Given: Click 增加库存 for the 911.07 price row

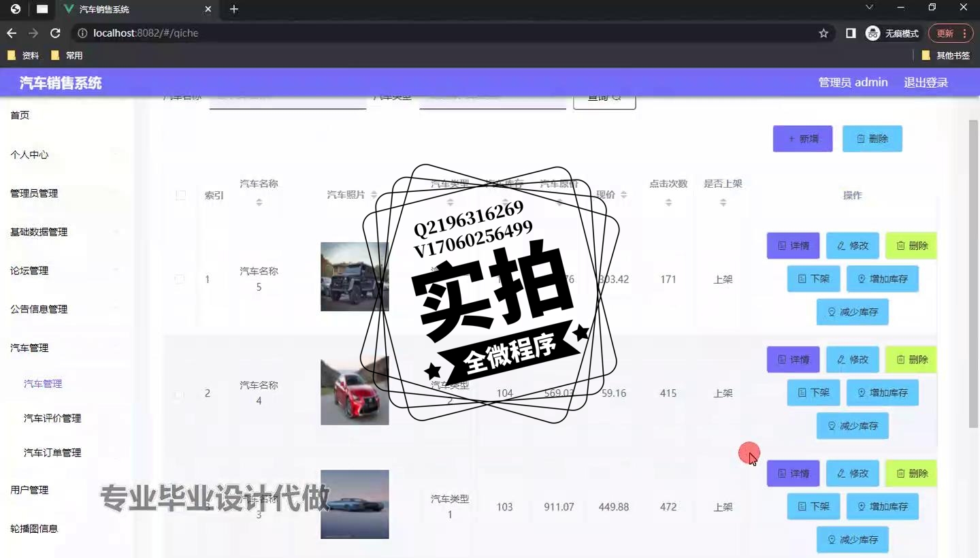Looking at the screenshot, I should click(x=882, y=506).
